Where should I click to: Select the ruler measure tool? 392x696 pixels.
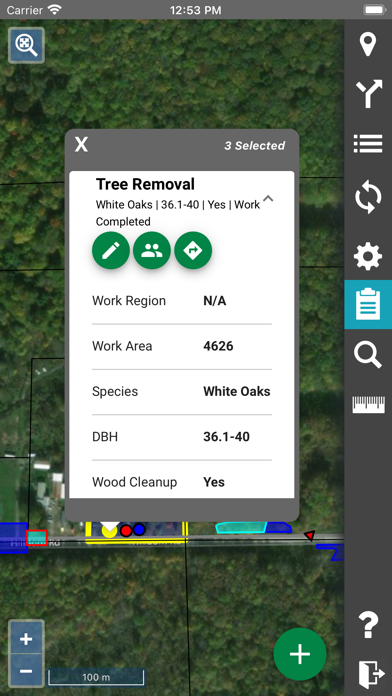(x=368, y=404)
